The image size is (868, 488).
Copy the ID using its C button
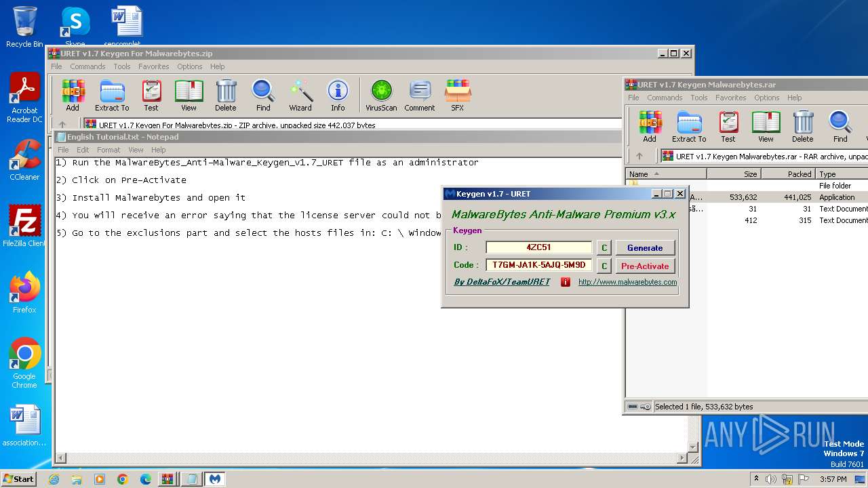tap(604, 248)
